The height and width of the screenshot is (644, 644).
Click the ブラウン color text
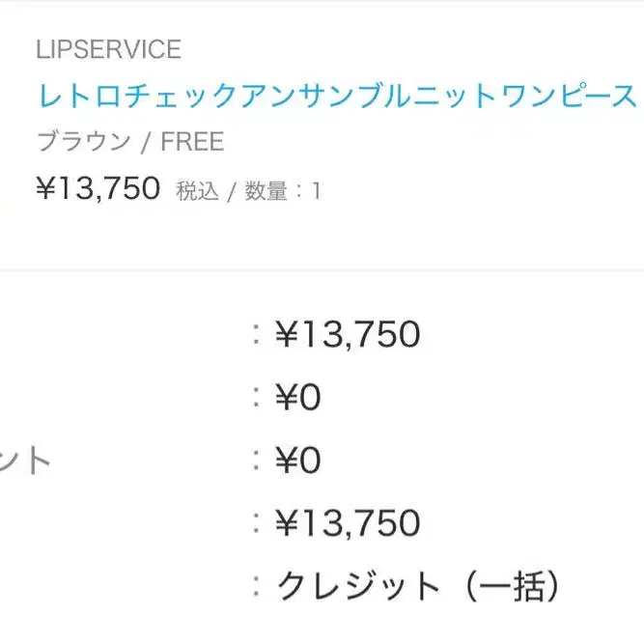point(83,142)
